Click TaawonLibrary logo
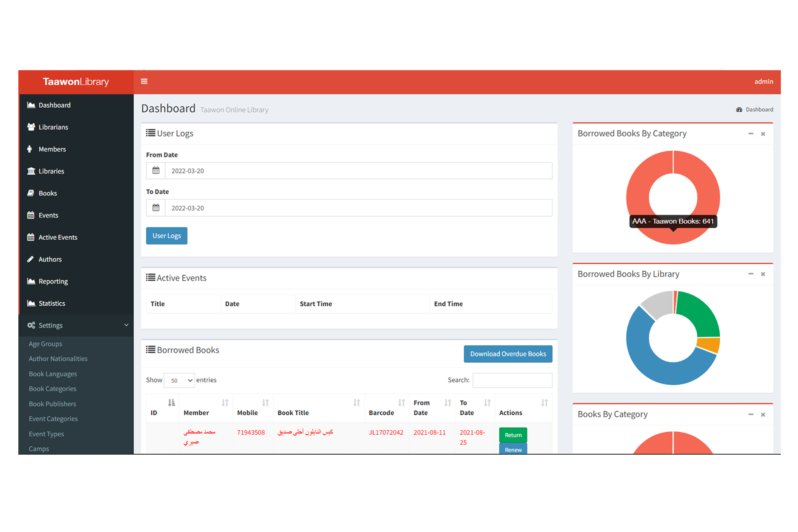 [x=76, y=82]
